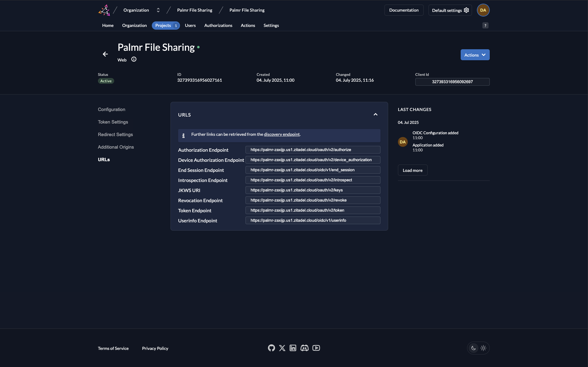Click the Introspection Endpoint URL field

313,180
